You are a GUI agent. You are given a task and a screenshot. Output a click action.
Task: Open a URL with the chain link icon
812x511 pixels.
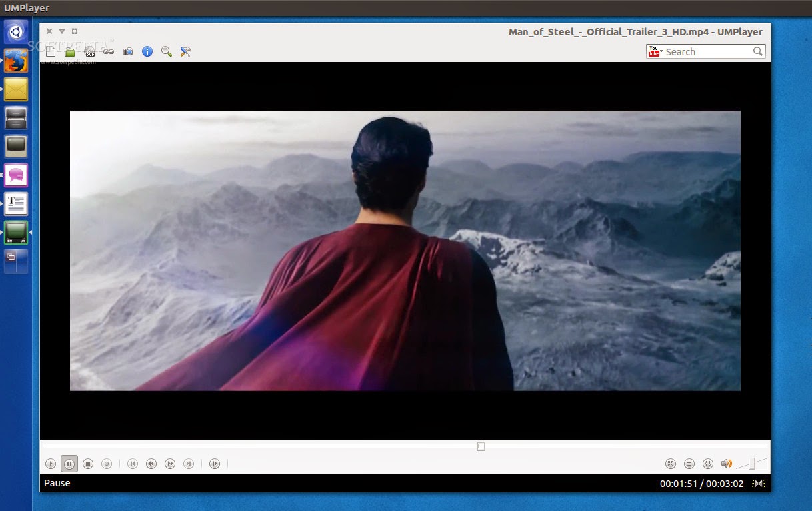coord(108,51)
